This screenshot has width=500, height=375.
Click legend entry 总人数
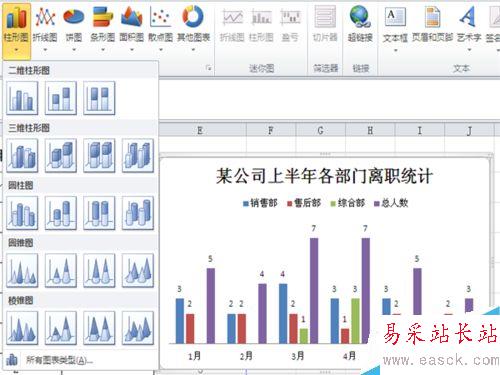(x=391, y=203)
